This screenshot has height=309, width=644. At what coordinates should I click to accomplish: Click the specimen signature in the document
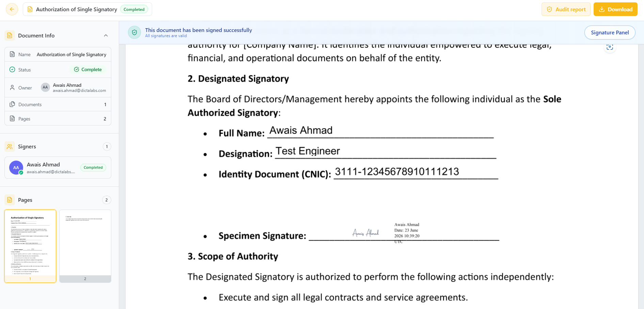pos(366,233)
